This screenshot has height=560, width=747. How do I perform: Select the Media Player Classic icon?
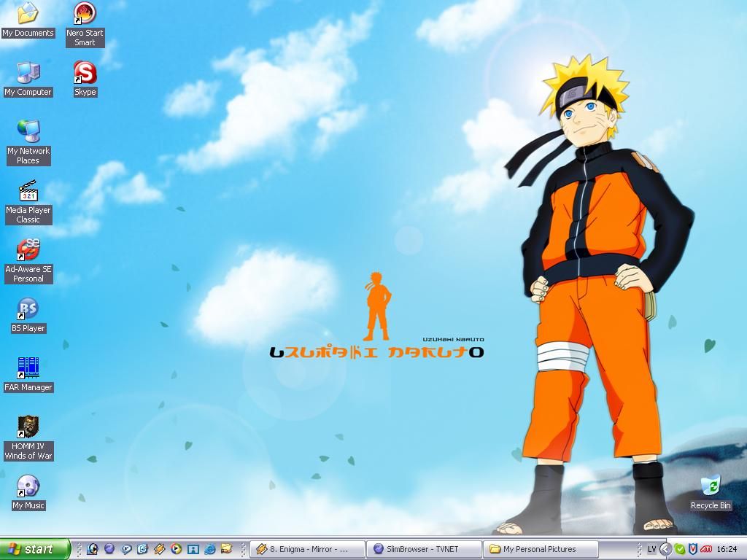coord(28,202)
